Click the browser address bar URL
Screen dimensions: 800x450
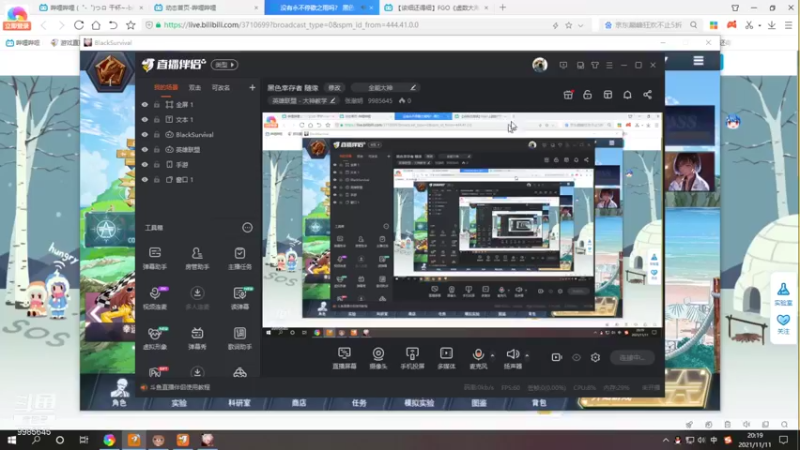[291, 25]
